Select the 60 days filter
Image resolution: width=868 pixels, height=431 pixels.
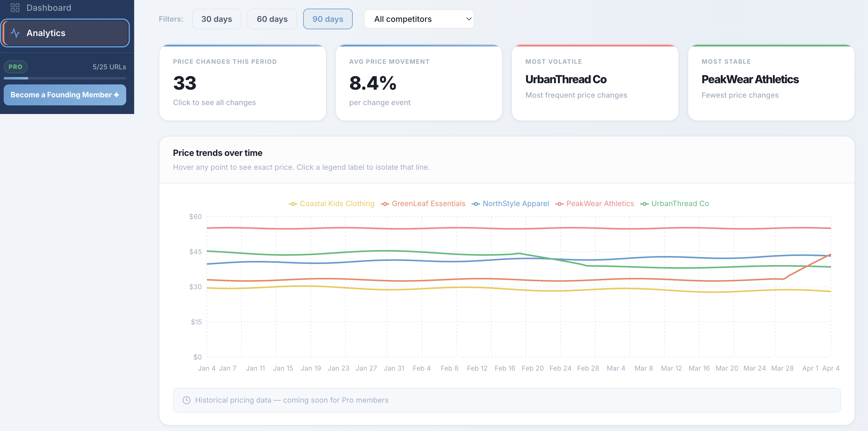(x=272, y=19)
